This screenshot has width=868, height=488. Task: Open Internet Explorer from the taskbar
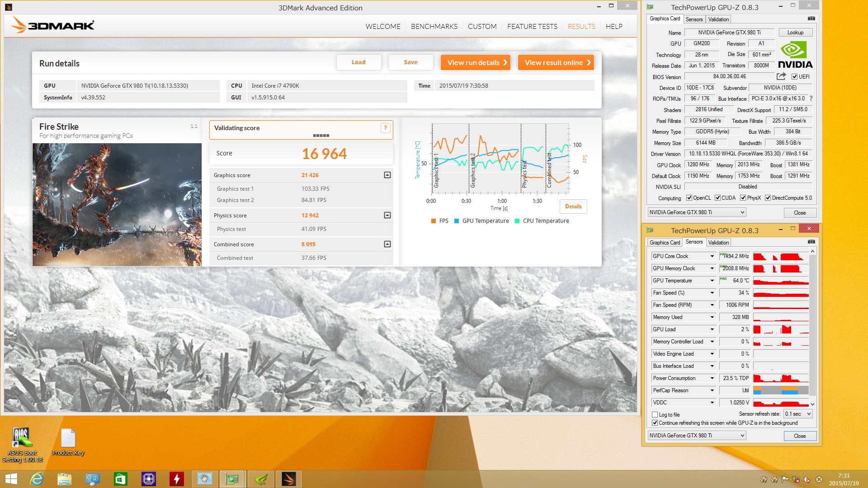37,479
